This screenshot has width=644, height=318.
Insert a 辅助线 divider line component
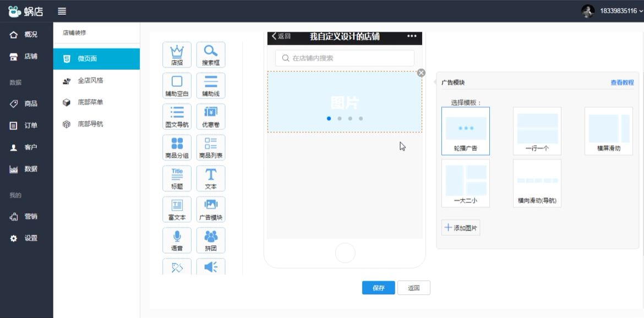(211, 85)
